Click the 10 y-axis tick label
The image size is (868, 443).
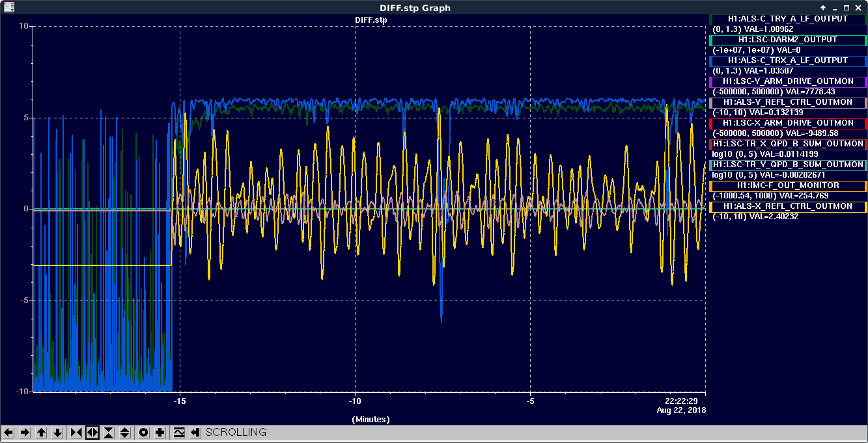tap(23, 26)
